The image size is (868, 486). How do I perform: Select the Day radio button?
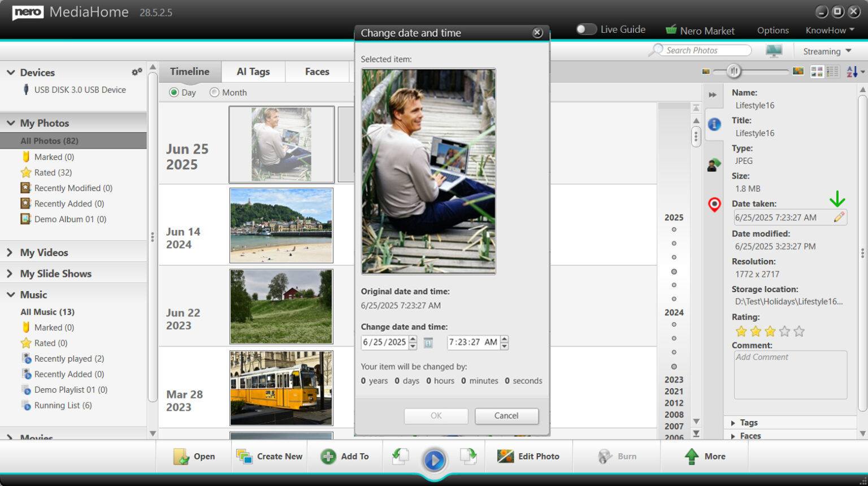(173, 92)
